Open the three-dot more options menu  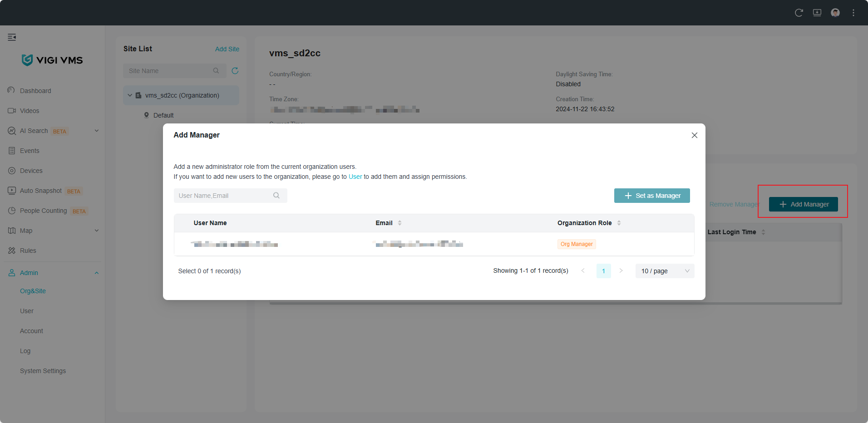click(853, 13)
